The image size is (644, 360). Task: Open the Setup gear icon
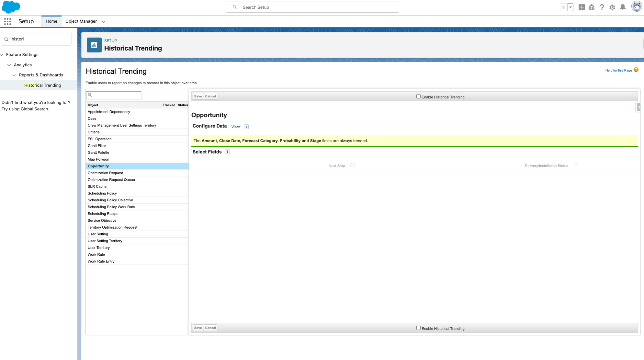(612, 7)
